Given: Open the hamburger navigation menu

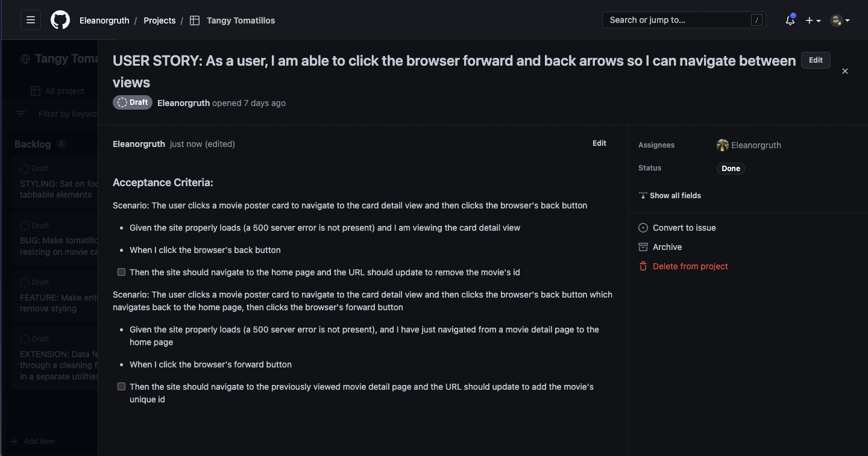Looking at the screenshot, I should pyautogui.click(x=31, y=20).
